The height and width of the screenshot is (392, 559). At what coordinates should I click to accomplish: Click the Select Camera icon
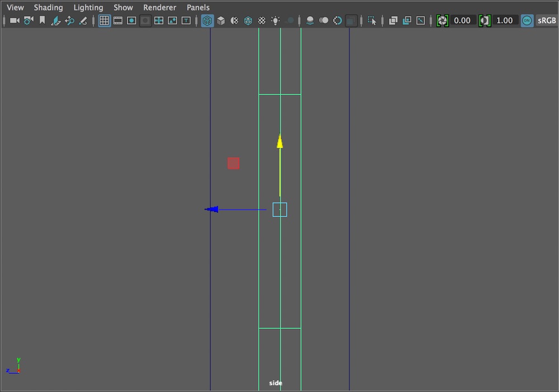pyautogui.click(x=15, y=21)
